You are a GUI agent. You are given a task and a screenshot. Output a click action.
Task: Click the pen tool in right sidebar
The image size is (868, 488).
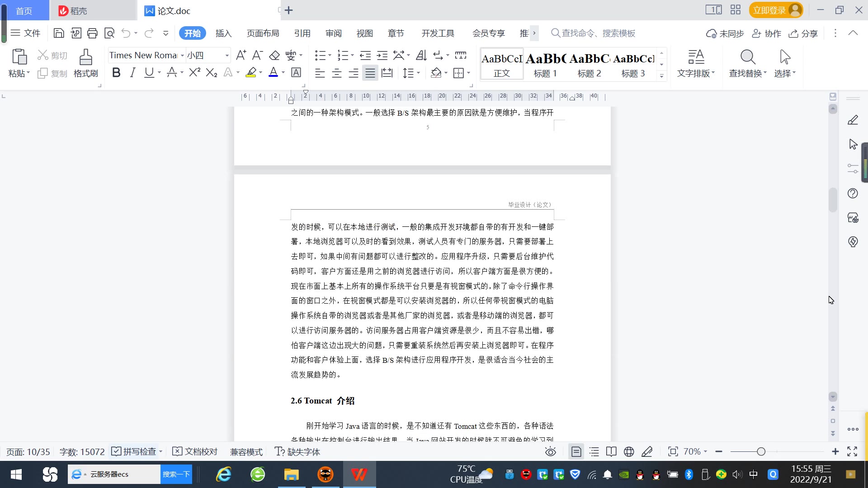pos(853,120)
